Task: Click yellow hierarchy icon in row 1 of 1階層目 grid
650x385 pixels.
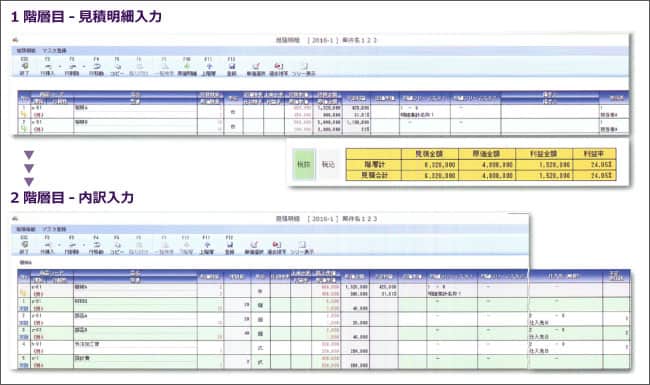Action: pos(24,114)
